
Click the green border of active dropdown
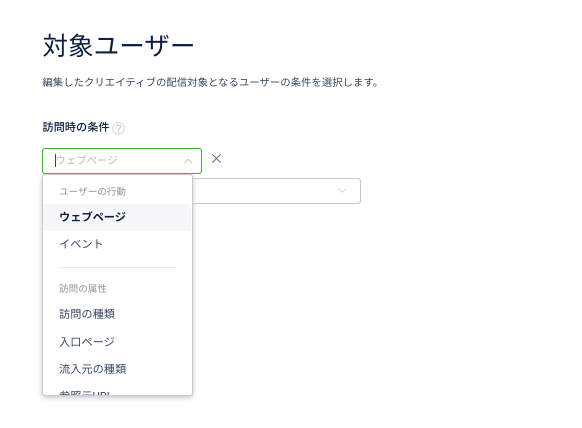coord(122,149)
